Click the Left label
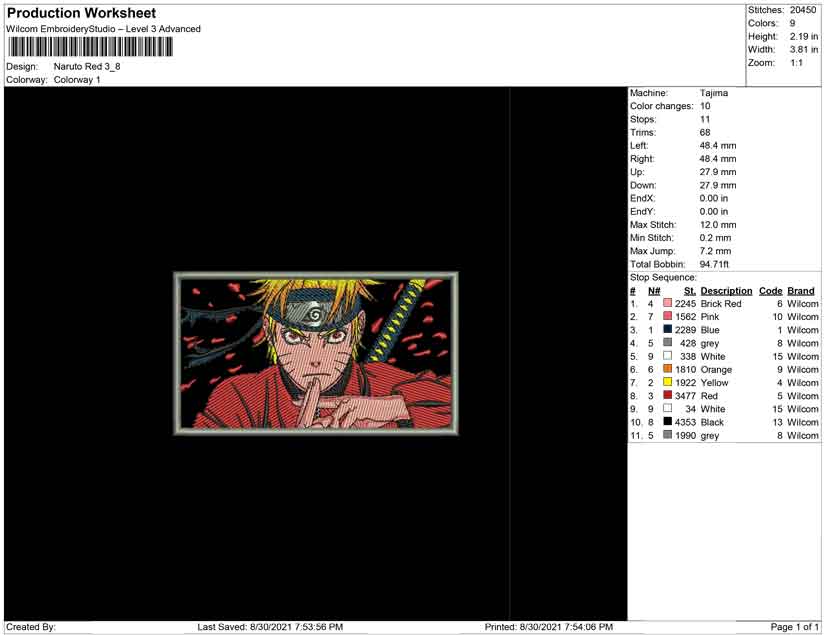 tap(639, 145)
